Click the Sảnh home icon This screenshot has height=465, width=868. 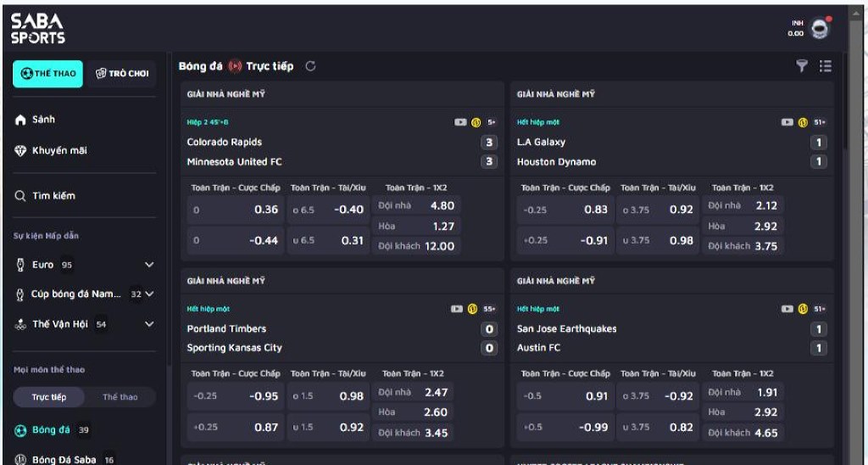(x=21, y=120)
